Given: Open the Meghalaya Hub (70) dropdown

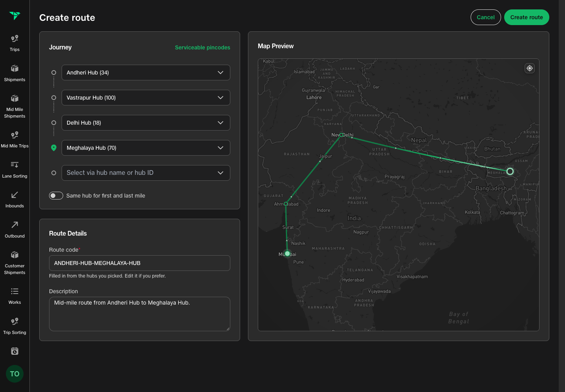Looking at the screenshot, I should (x=146, y=148).
